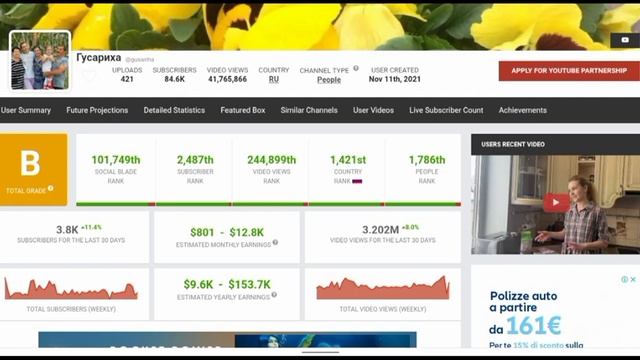The image size is (640, 360).
Task: Click the channel type help question mark
Action: (x=356, y=68)
